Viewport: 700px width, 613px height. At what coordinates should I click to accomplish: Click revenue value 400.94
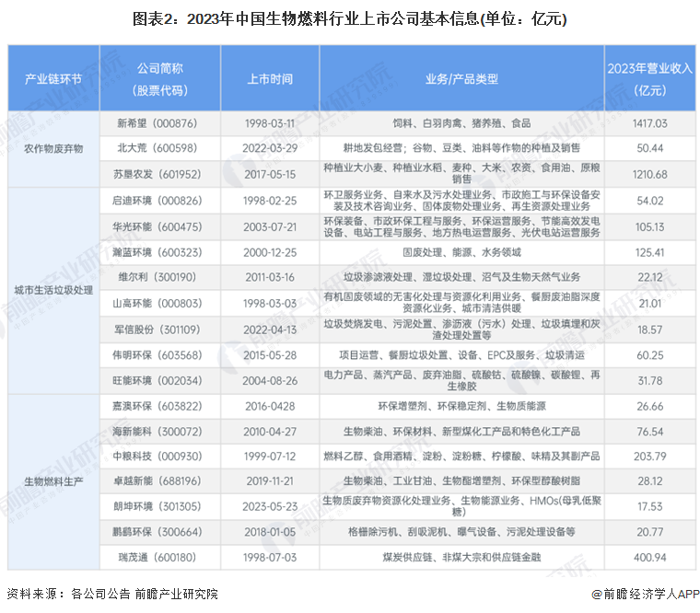pyautogui.click(x=650, y=557)
